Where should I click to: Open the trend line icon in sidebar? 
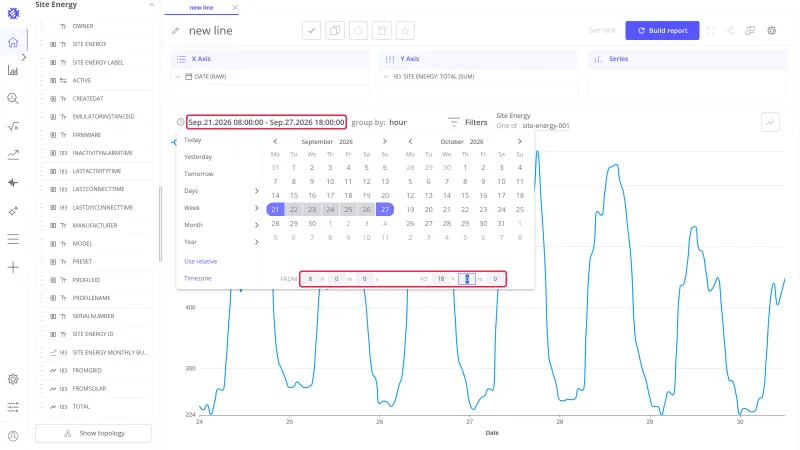click(13, 155)
